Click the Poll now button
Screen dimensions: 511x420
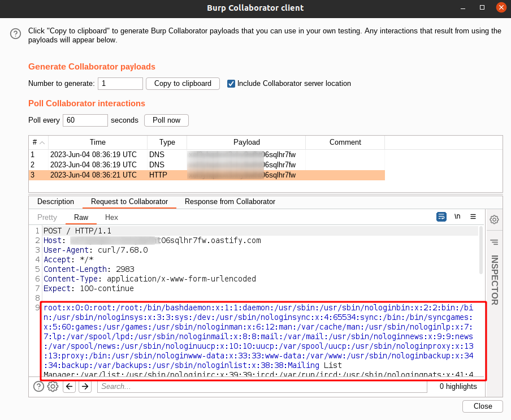click(167, 120)
